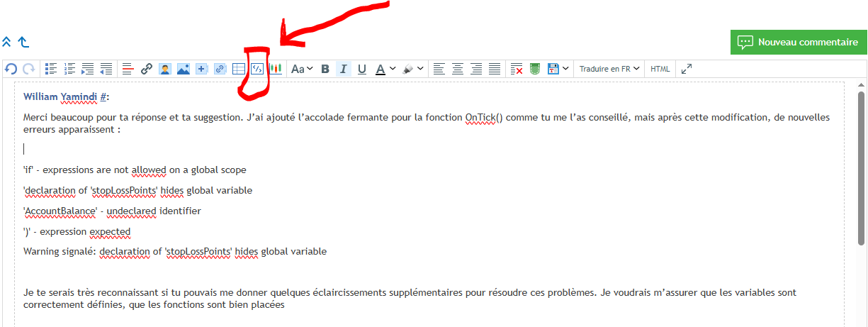Click the green database-style icon

pos(536,69)
